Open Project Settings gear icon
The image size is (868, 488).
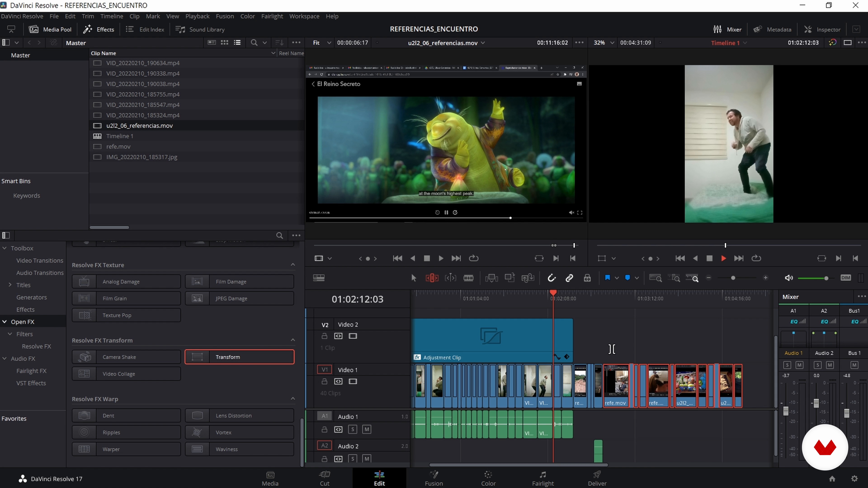[854, 479]
